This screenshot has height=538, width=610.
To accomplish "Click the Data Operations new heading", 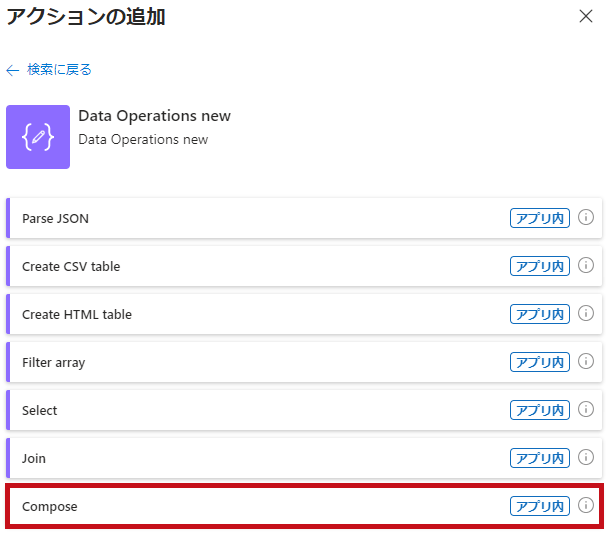I will click(154, 116).
